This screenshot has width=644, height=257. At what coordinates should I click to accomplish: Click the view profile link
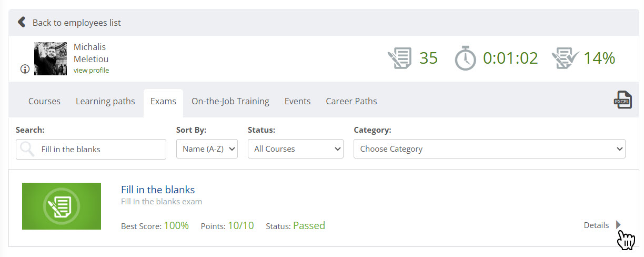(91, 70)
